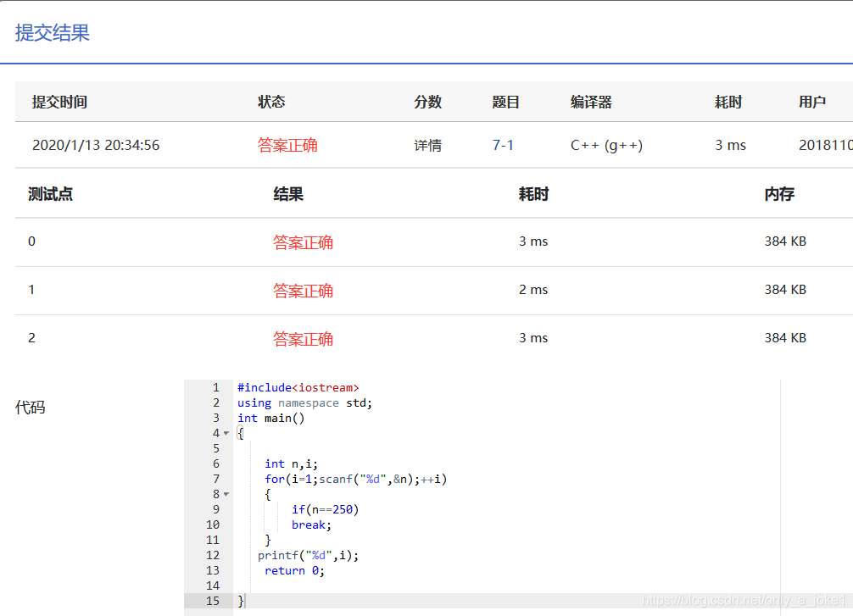Viewport: 853px width, 616px height.
Task: Click the 结果 column header
Action: pyautogui.click(x=288, y=194)
